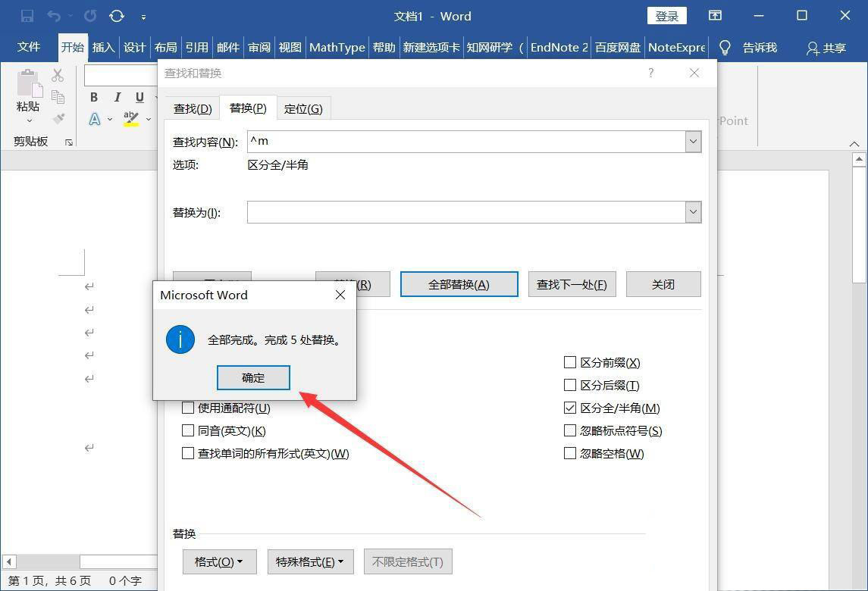Enable the 忽略空格 checkbox

point(569,453)
